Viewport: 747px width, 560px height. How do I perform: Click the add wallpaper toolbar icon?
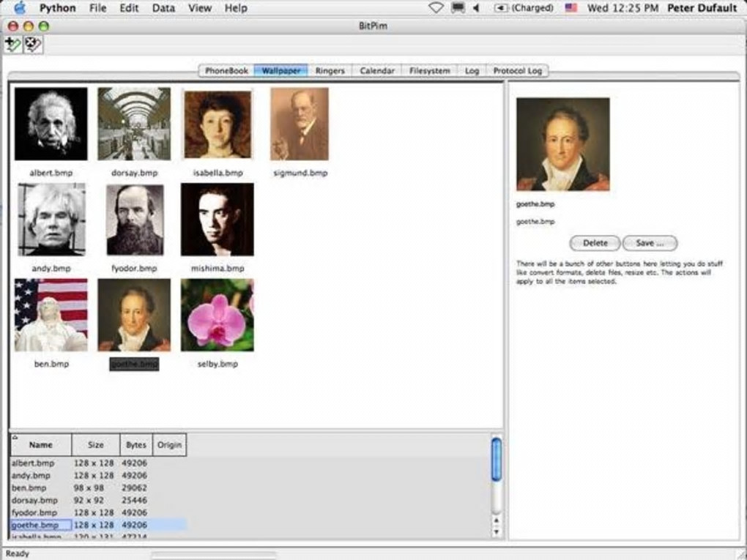click(x=13, y=45)
